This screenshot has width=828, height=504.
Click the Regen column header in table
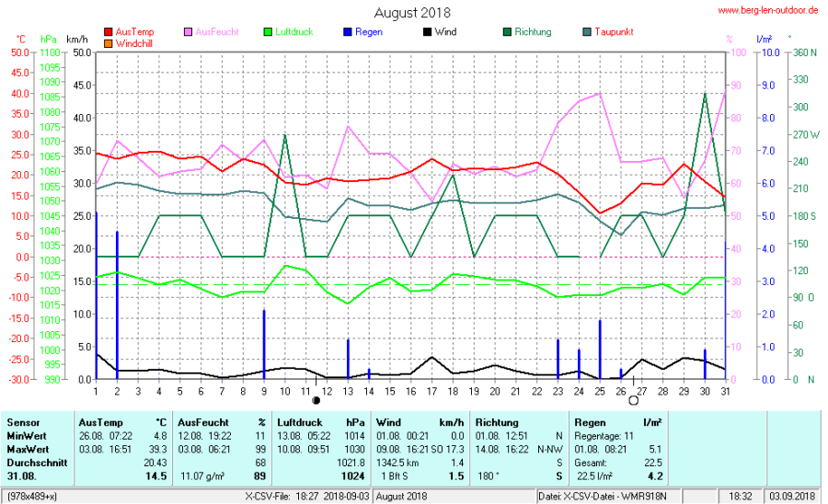click(x=590, y=422)
